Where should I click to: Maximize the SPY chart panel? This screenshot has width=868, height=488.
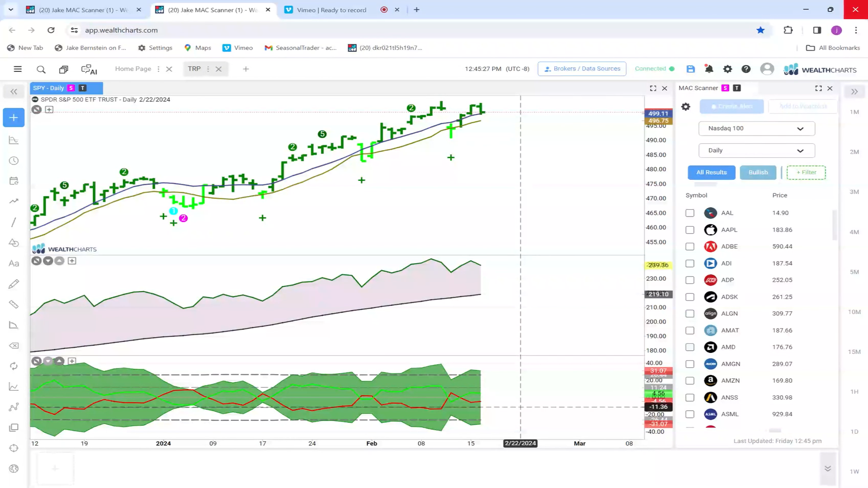coord(653,89)
